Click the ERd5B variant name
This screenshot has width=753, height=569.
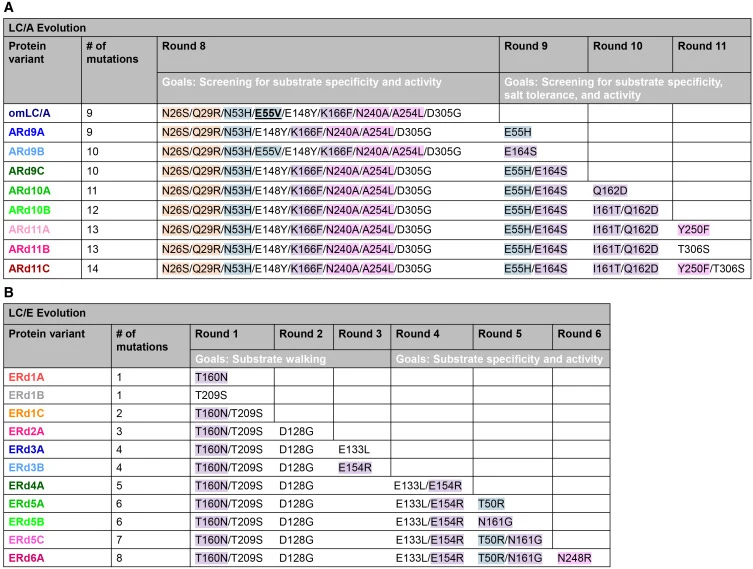tap(26, 522)
